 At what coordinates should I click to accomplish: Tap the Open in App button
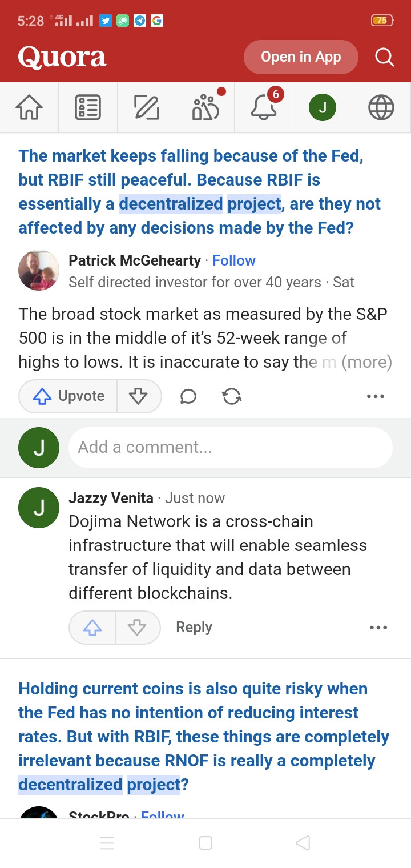(x=301, y=57)
